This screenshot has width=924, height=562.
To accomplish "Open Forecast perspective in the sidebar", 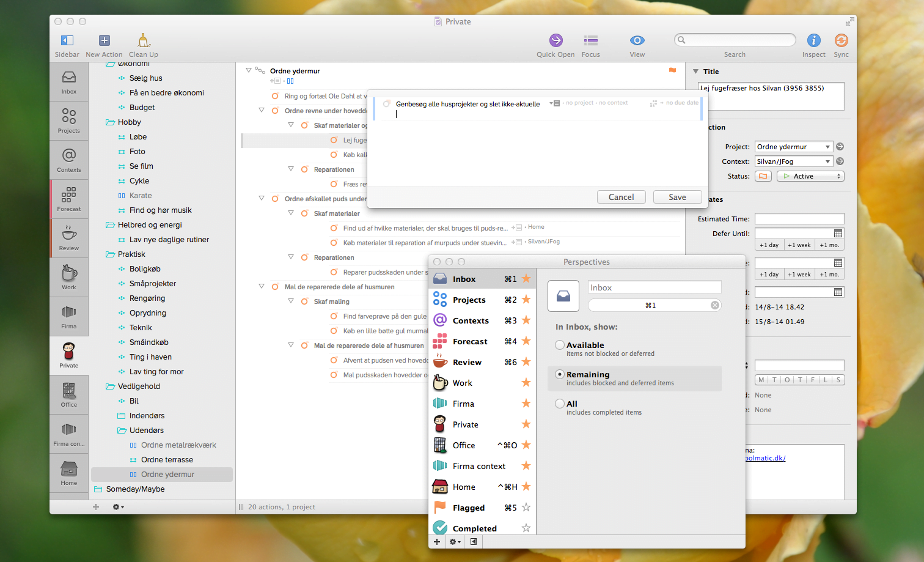I will pyautogui.click(x=69, y=198).
